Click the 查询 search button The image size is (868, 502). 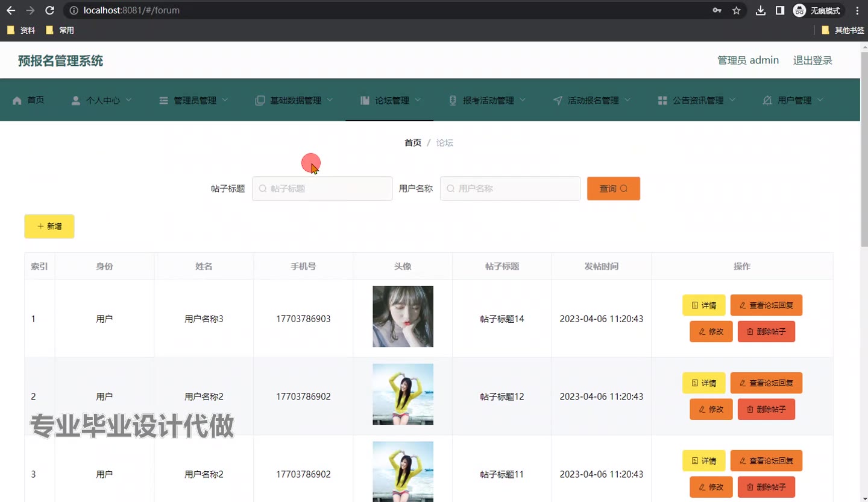[x=613, y=188]
